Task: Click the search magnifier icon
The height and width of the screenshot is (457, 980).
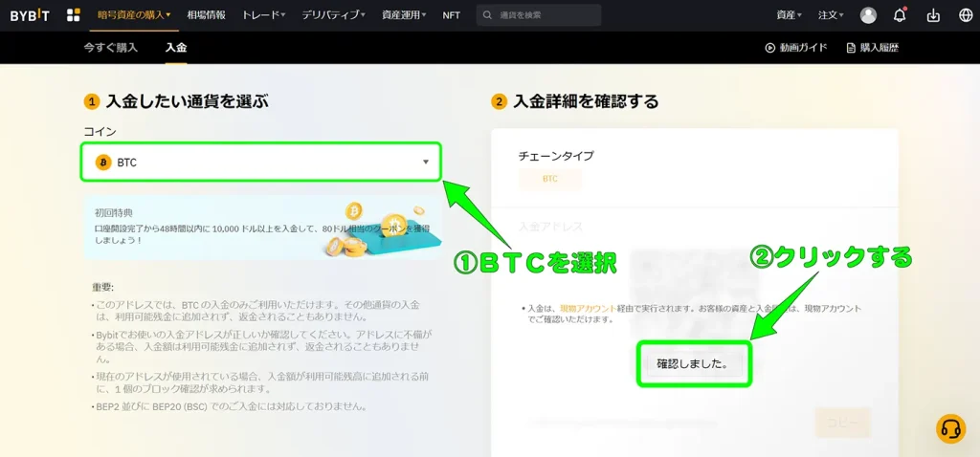Action: tap(488, 15)
